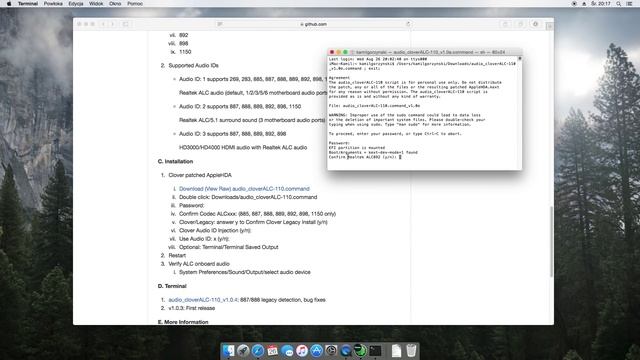
Task: Open the Okno menu
Action: (x=115, y=4)
